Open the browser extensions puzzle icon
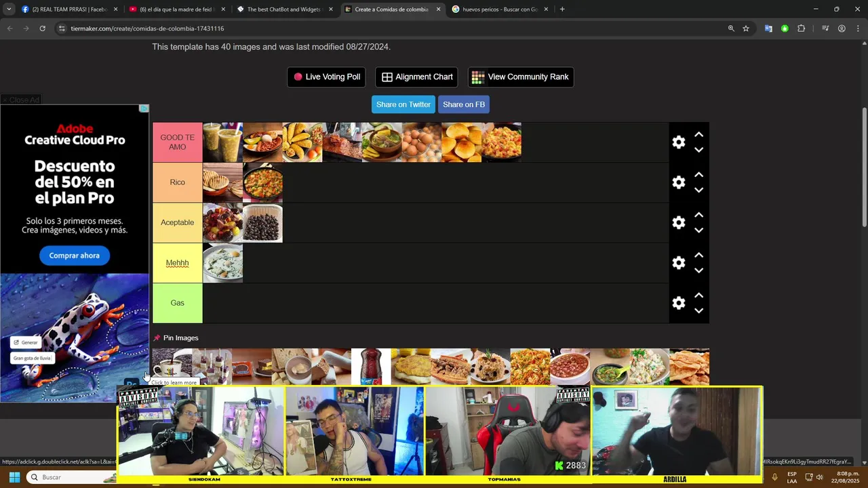The height and width of the screenshot is (488, 868). click(801, 28)
